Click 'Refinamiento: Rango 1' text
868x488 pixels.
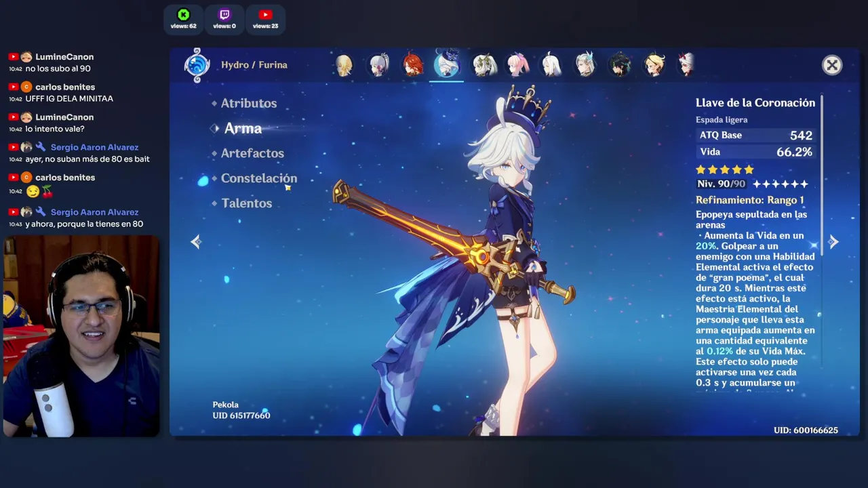tap(750, 200)
